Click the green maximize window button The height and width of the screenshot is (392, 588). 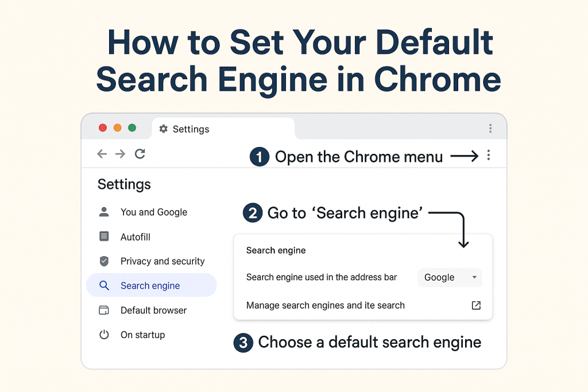(x=132, y=128)
